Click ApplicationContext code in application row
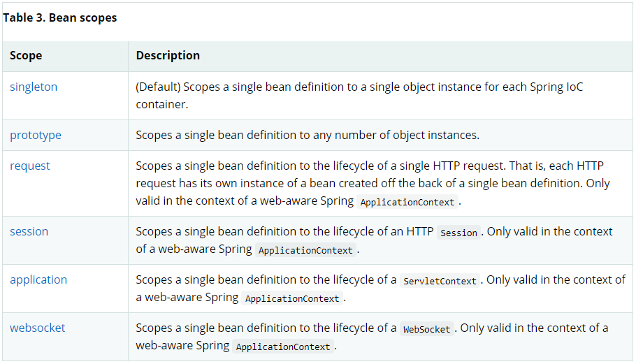This screenshot has height=364, width=636. 292,298
